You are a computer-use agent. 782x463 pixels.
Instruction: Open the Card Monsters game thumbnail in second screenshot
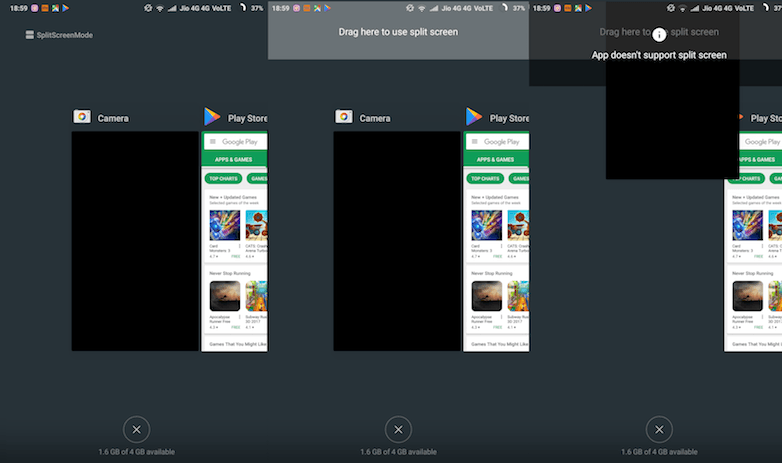click(486, 225)
